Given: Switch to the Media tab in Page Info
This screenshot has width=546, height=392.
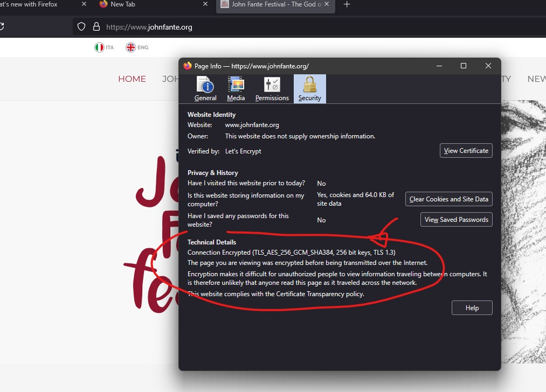Looking at the screenshot, I should pyautogui.click(x=236, y=89).
